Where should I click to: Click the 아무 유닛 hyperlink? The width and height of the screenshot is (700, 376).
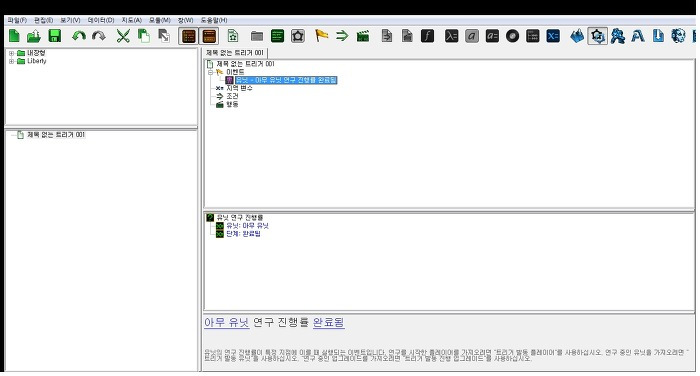click(226, 322)
